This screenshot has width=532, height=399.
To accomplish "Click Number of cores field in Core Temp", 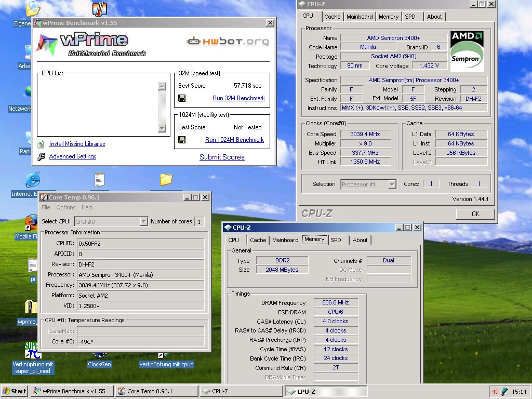I will click(x=199, y=221).
